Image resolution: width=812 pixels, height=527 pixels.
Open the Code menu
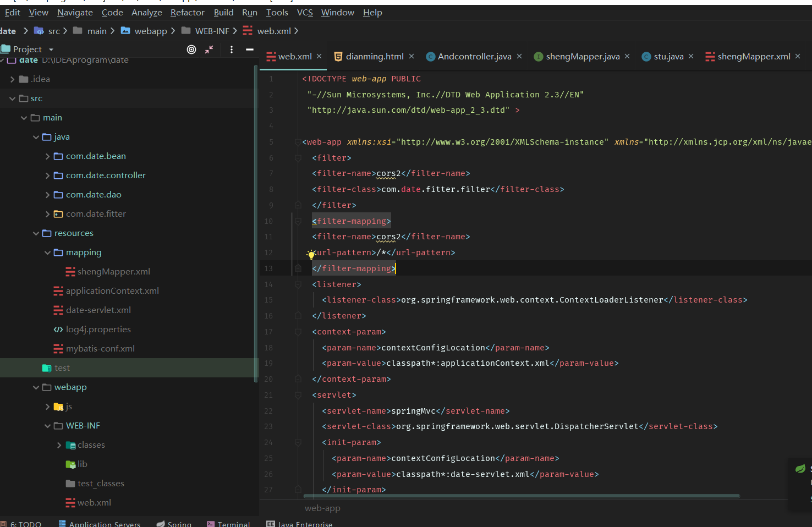click(x=112, y=12)
